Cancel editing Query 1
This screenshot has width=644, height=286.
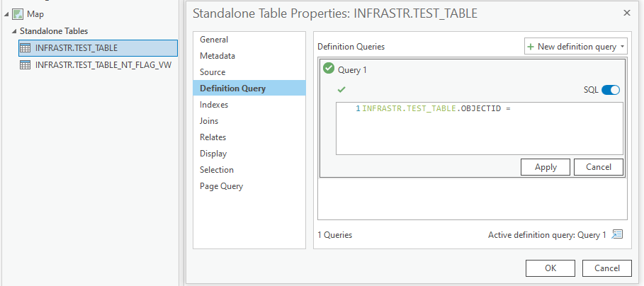click(598, 167)
